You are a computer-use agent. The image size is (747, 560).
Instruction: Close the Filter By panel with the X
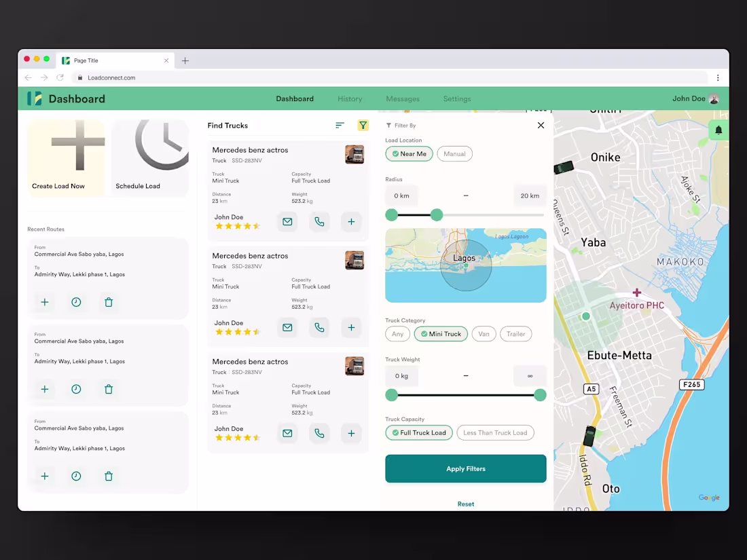click(541, 125)
